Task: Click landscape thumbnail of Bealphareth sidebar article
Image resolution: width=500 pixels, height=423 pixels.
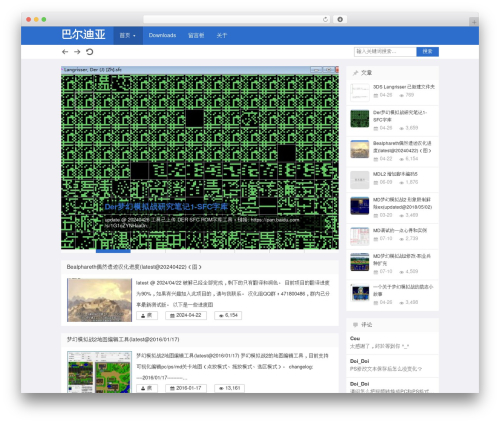Action: tap(360, 149)
